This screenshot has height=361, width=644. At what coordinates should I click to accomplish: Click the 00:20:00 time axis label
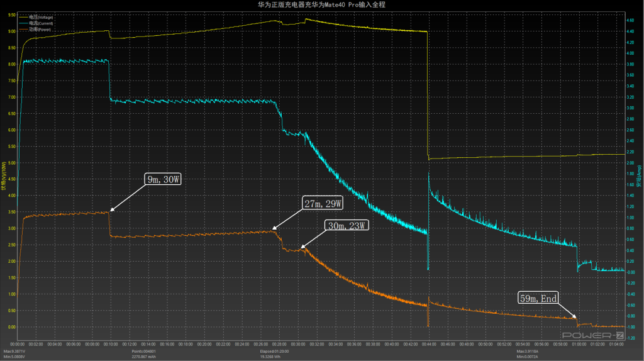[x=204, y=345]
